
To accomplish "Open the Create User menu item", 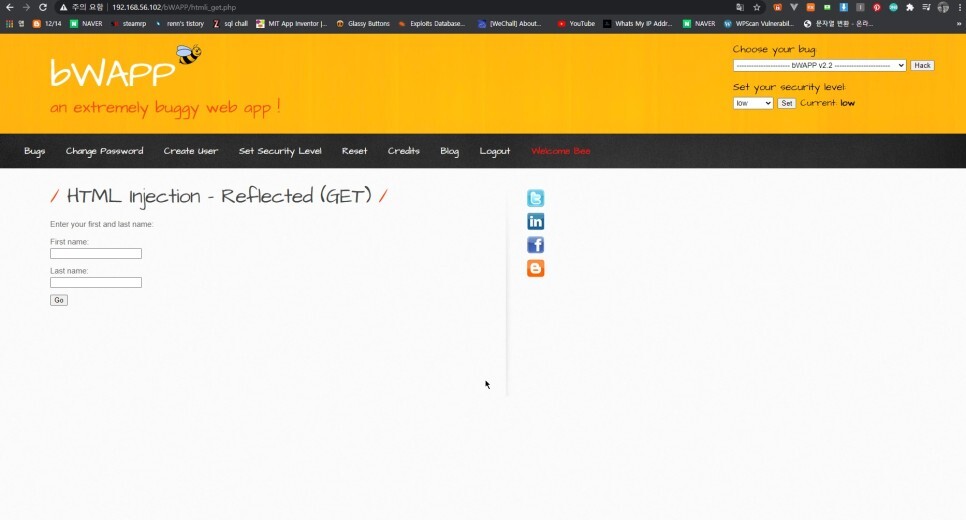I will (x=190, y=151).
